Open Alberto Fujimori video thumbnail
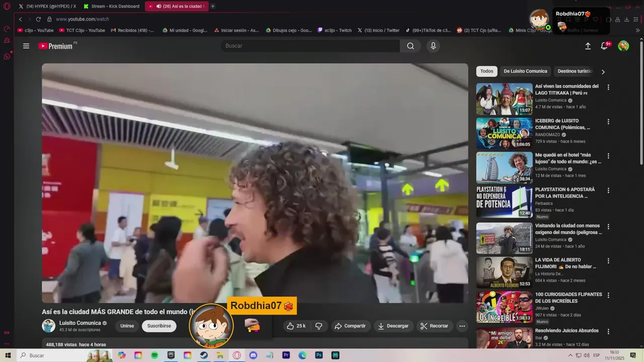This screenshot has height=362, width=644. click(x=504, y=273)
